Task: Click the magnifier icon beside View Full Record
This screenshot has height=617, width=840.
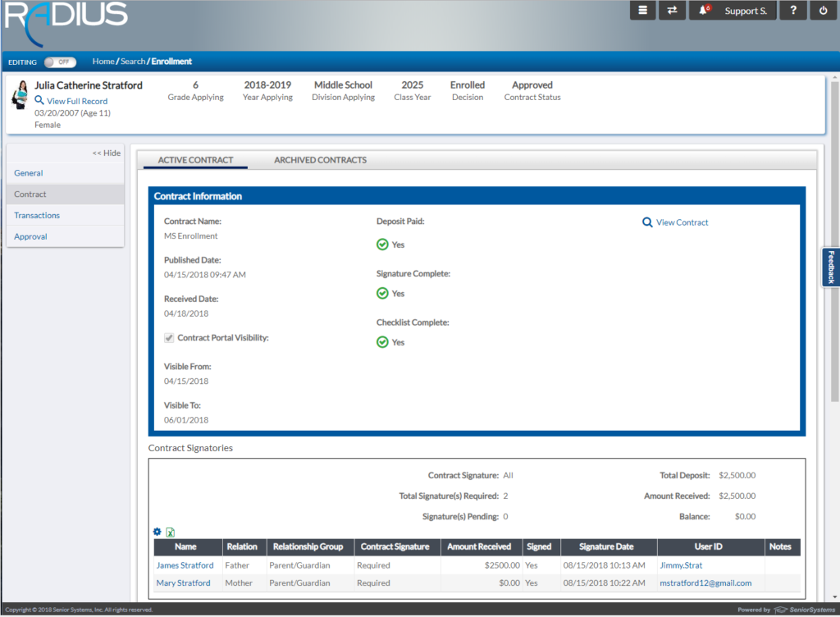Action: tap(39, 100)
